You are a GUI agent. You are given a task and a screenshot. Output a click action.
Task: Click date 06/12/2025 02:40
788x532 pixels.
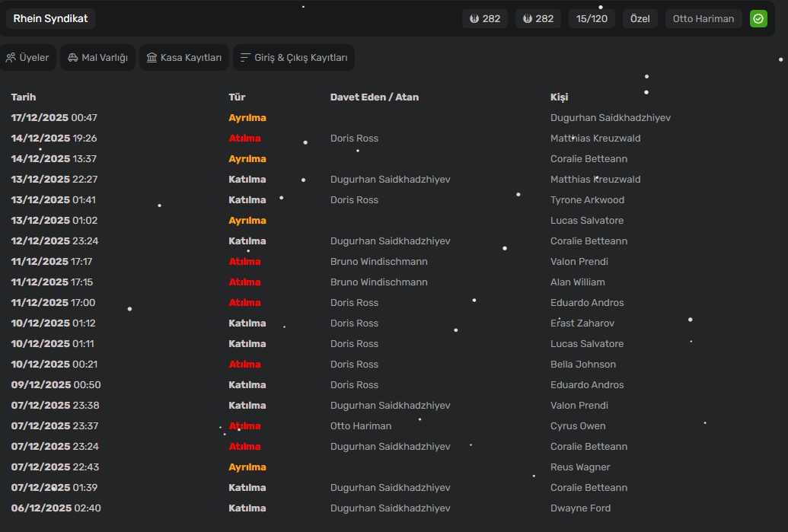pyautogui.click(x=56, y=509)
